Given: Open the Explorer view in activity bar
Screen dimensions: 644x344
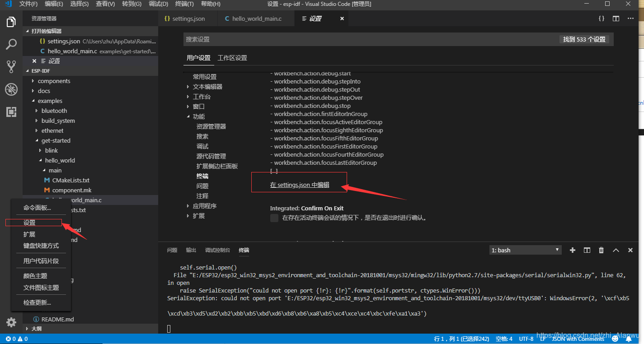Looking at the screenshot, I should (x=11, y=22).
